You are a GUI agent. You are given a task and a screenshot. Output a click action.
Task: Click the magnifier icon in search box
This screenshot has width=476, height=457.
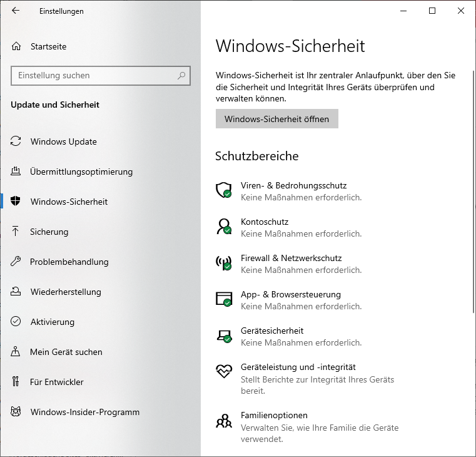tap(181, 75)
